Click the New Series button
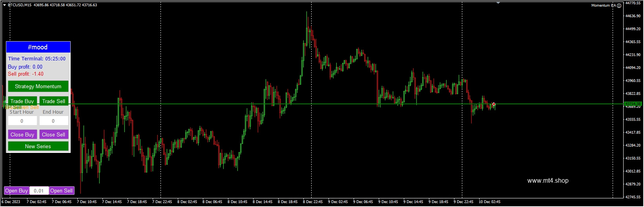 tap(38, 146)
